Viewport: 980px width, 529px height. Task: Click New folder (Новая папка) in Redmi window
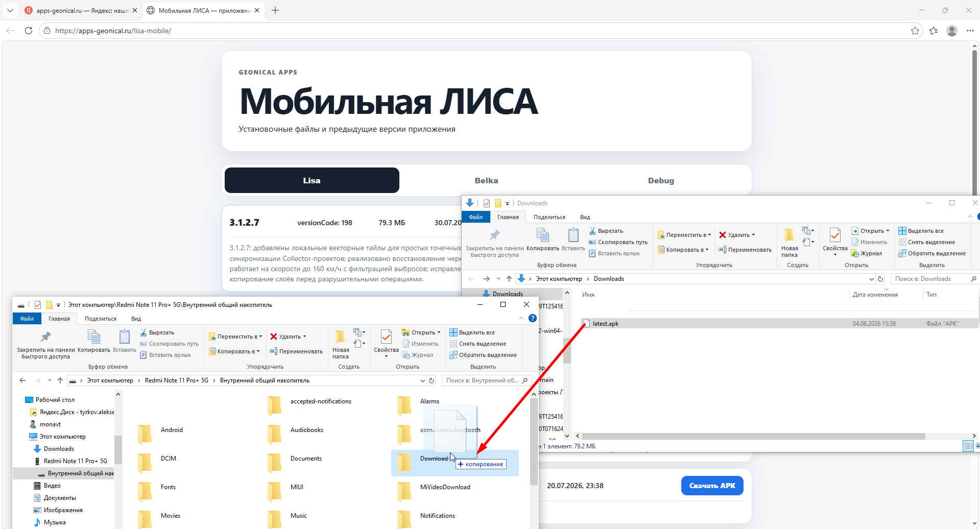point(341,344)
